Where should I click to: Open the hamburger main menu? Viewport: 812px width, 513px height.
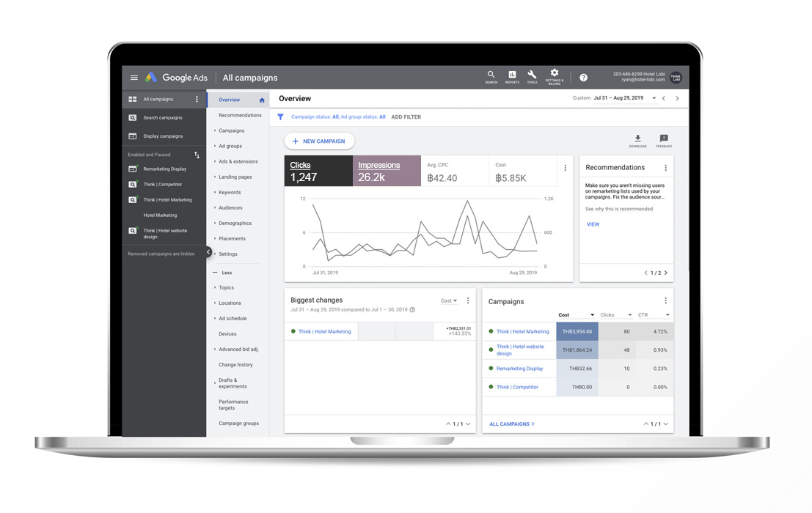coord(134,78)
